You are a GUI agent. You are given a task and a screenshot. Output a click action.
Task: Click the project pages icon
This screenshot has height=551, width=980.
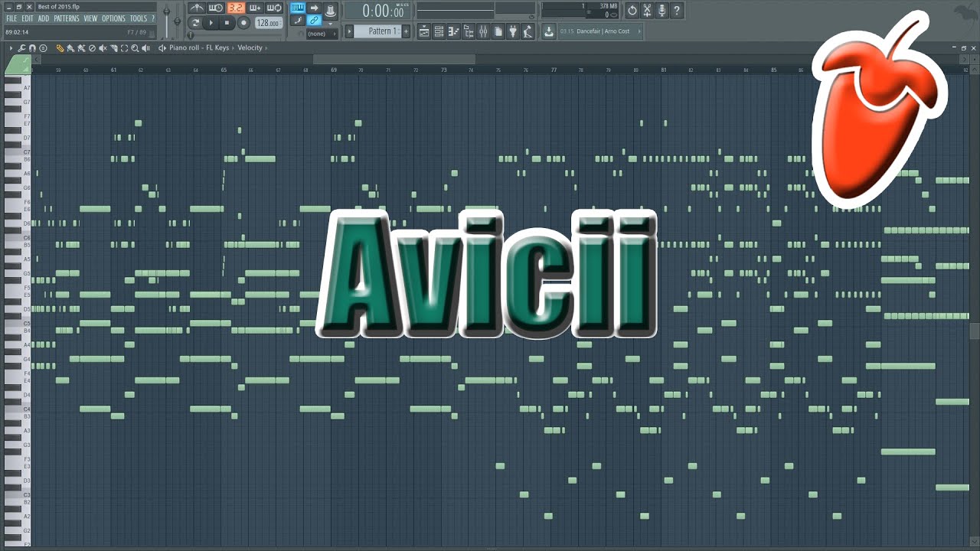pyautogui.click(x=498, y=31)
